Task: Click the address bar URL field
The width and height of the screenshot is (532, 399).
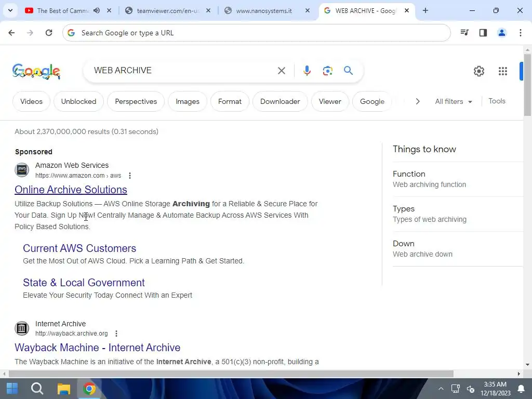Action: click(x=257, y=33)
